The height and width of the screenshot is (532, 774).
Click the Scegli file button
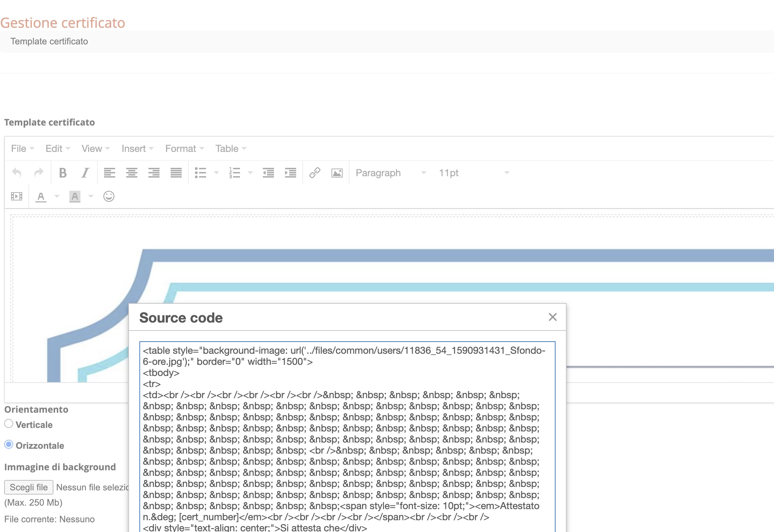tap(29, 487)
